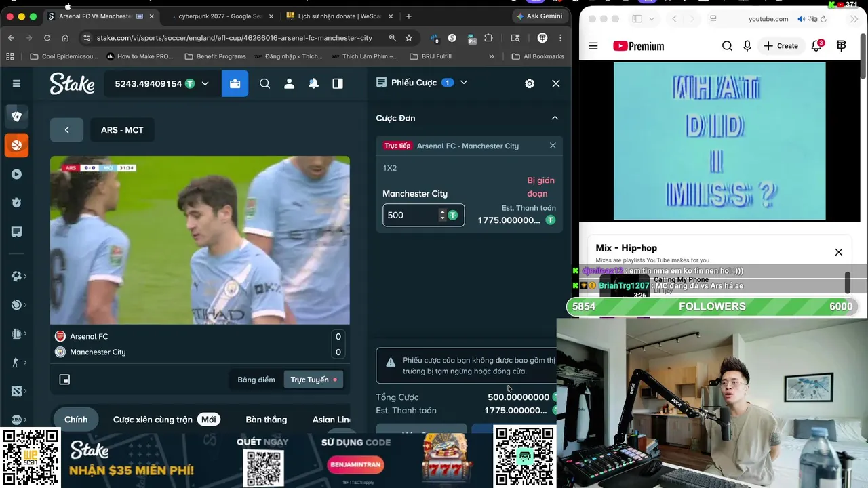The height and width of the screenshot is (488, 868).
Task: Close the bet slip panel
Action: [556, 83]
